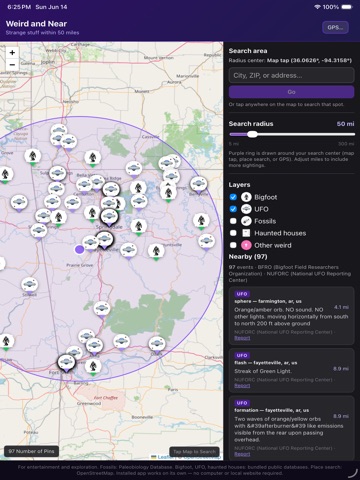Click the Booneville map label
The image size is (360, 480).
tap(142, 417)
